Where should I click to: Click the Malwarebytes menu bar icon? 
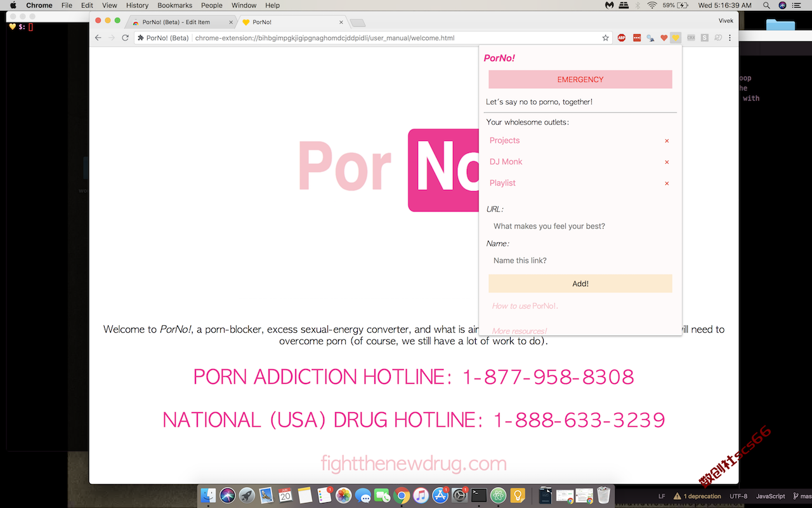(x=610, y=5)
